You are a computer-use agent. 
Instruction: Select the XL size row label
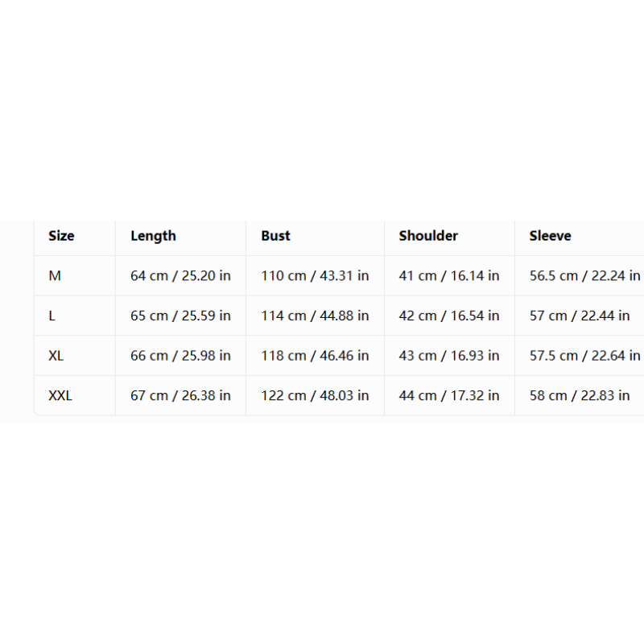point(56,355)
